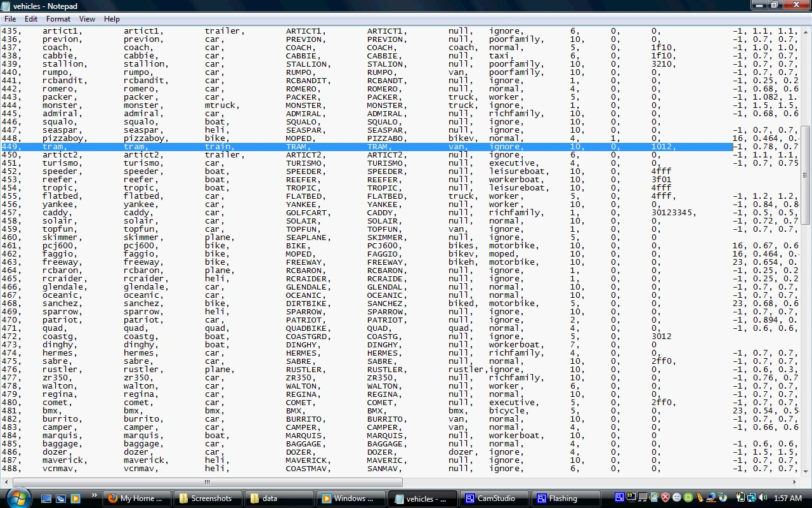Open the Help menu
Viewport: 812px width, 508px height.
(112, 19)
